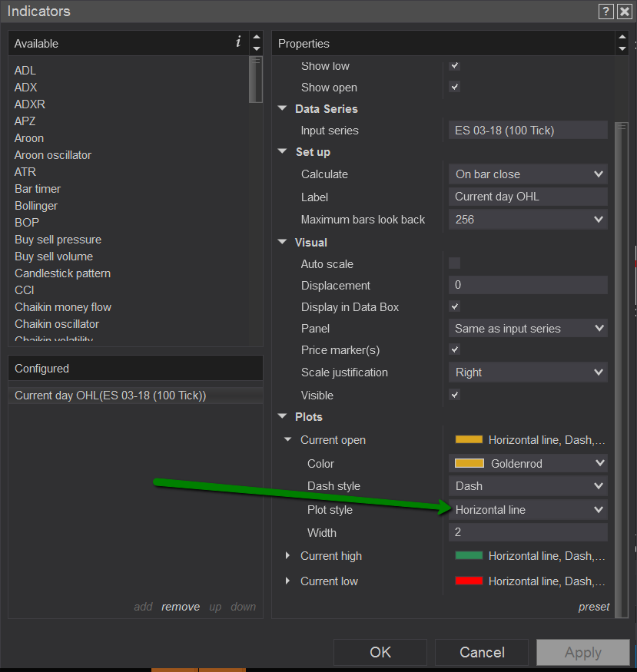
Task: Collapse the Plots section
Action: (282, 416)
